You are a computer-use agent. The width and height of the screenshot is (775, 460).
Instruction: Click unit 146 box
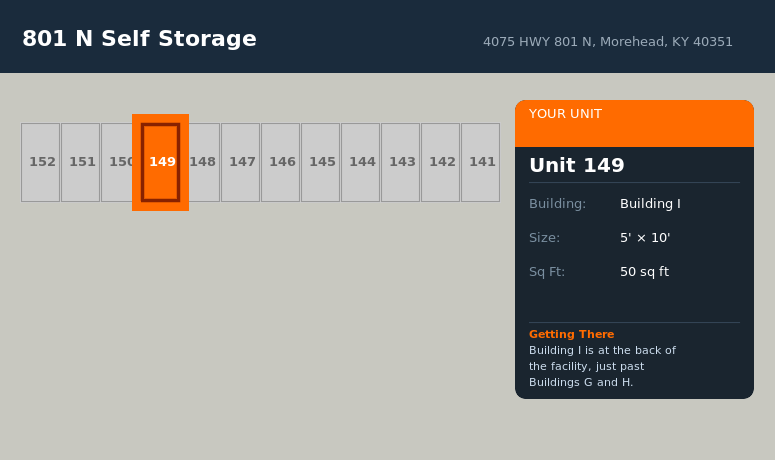(281, 162)
